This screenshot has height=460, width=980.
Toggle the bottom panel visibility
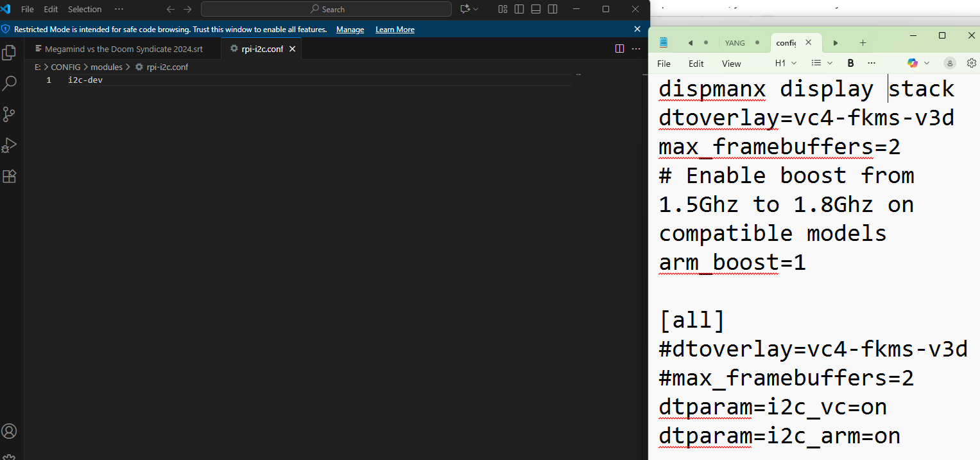pos(536,9)
